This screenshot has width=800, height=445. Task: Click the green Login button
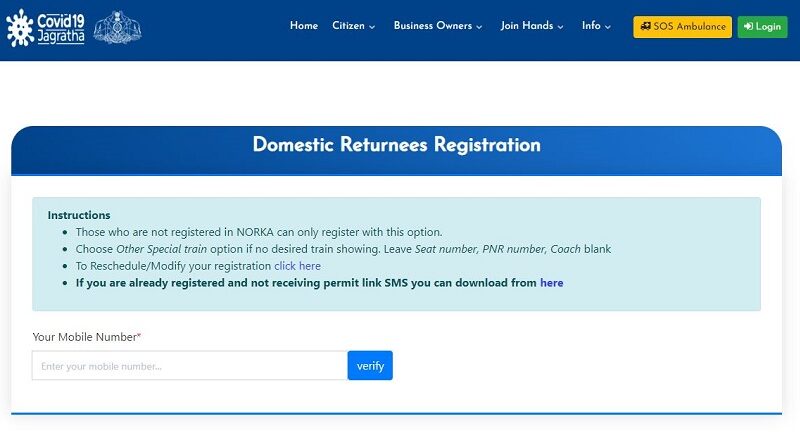(x=762, y=27)
